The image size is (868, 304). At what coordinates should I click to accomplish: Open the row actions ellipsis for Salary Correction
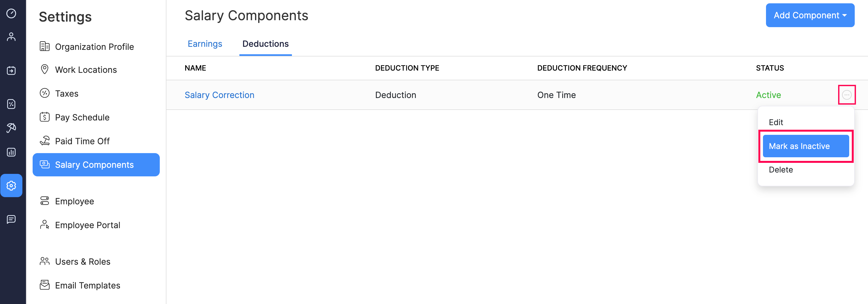tap(847, 95)
